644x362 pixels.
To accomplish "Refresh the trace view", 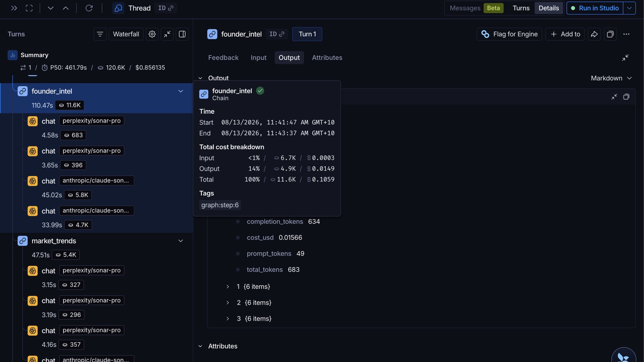I will click(x=89, y=8).
